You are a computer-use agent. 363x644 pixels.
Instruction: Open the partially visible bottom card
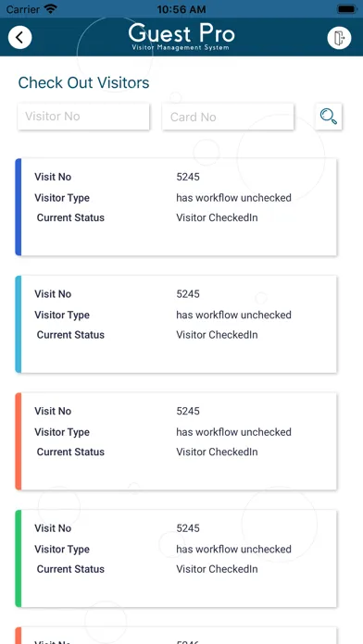[x=176, y=636]
